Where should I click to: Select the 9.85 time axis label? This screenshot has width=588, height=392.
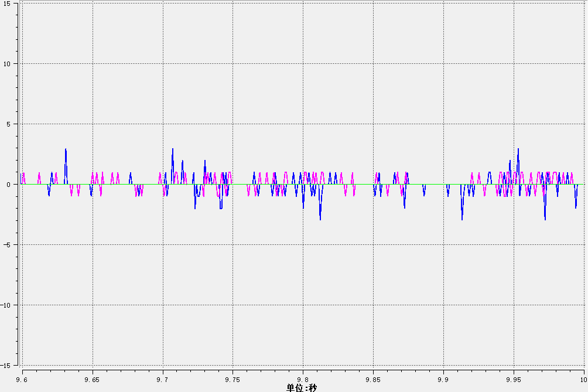373,380
